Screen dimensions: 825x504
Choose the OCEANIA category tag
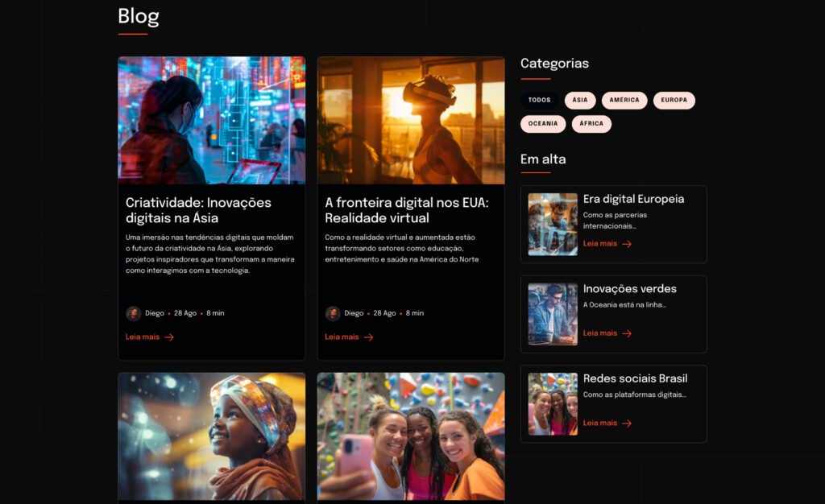coord(543,123)
